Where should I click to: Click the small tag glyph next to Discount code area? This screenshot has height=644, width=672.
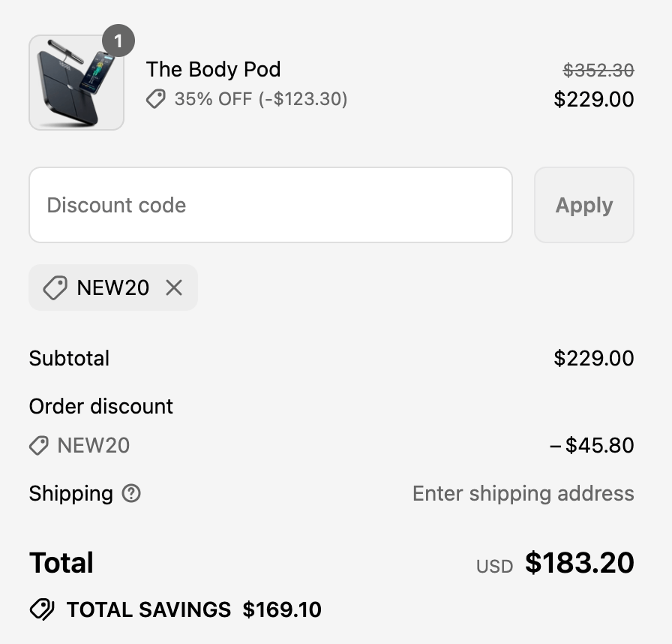point(53,287)
